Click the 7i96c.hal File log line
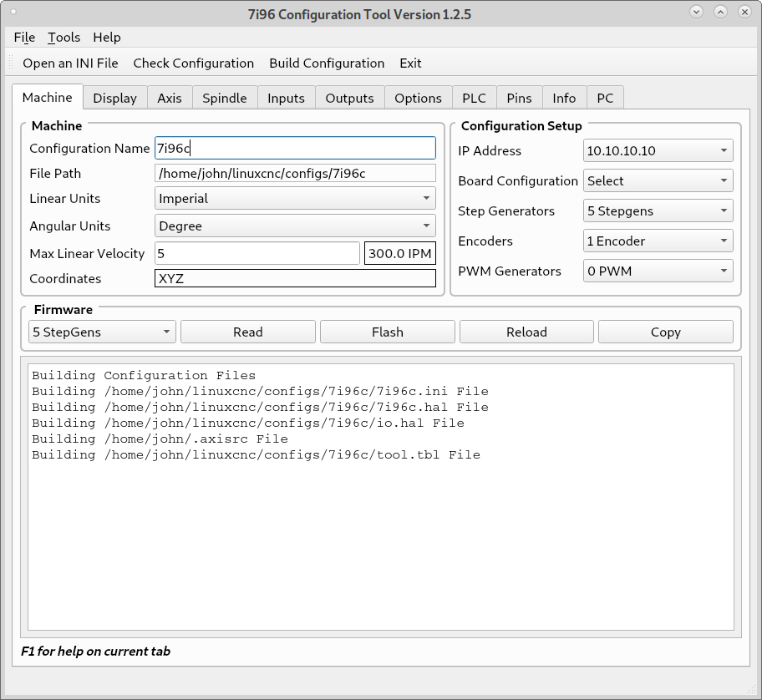 tap(260, 407)
